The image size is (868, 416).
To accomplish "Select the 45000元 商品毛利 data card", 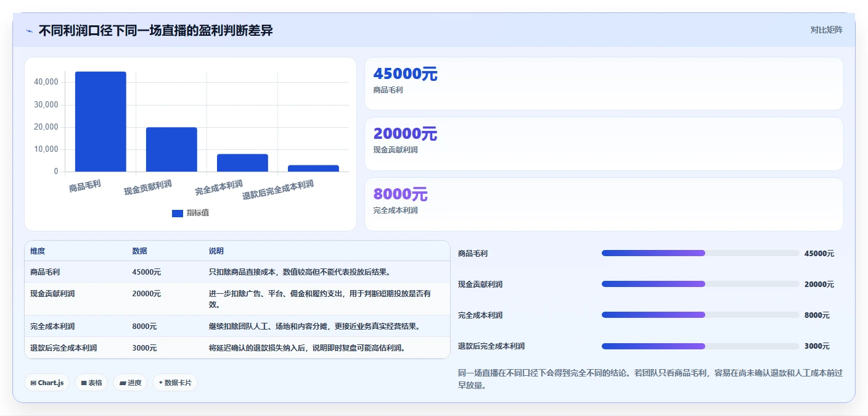I will (x=604, y=83).
